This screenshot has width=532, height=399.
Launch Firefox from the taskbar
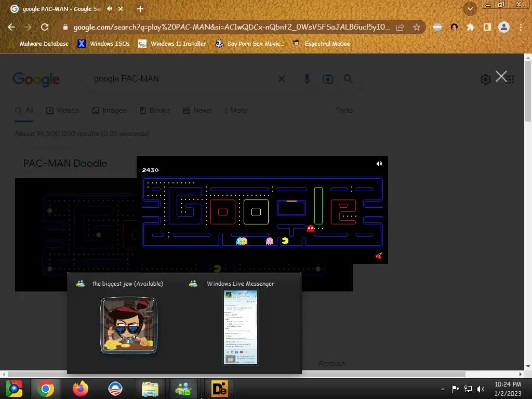(x=81, y=389)
